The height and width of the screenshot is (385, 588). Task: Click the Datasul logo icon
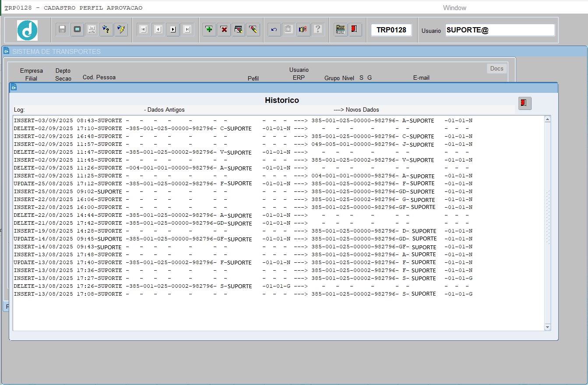tap(27, 30)
